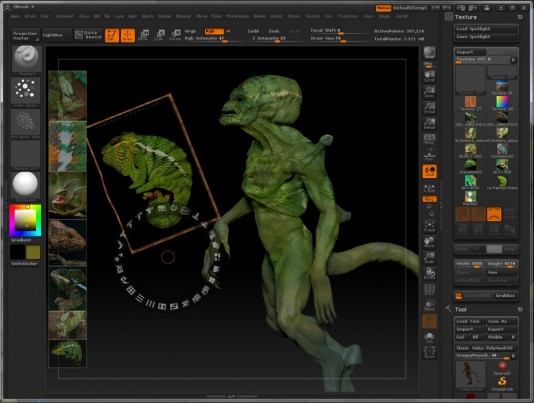Viewport: 534px width, 403px height.
Task: Open the Projection Master dropdown
Action: [25, 35]
